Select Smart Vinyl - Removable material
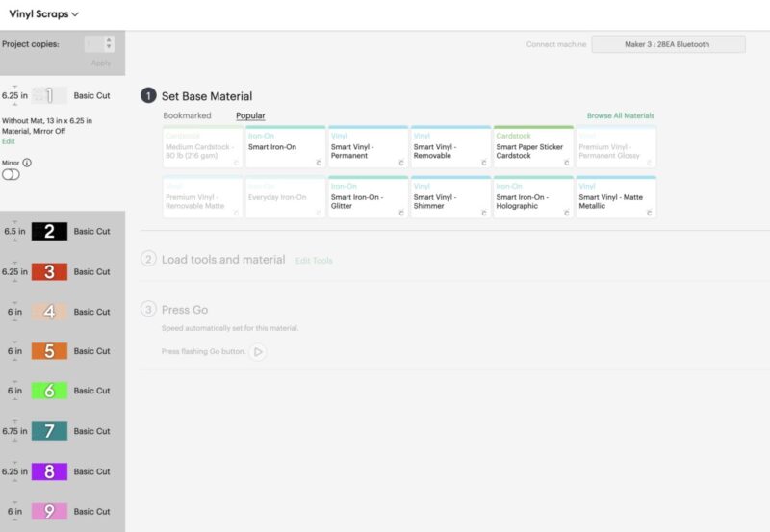Viewport: 770px width, 532px height. tap(450, 147)
